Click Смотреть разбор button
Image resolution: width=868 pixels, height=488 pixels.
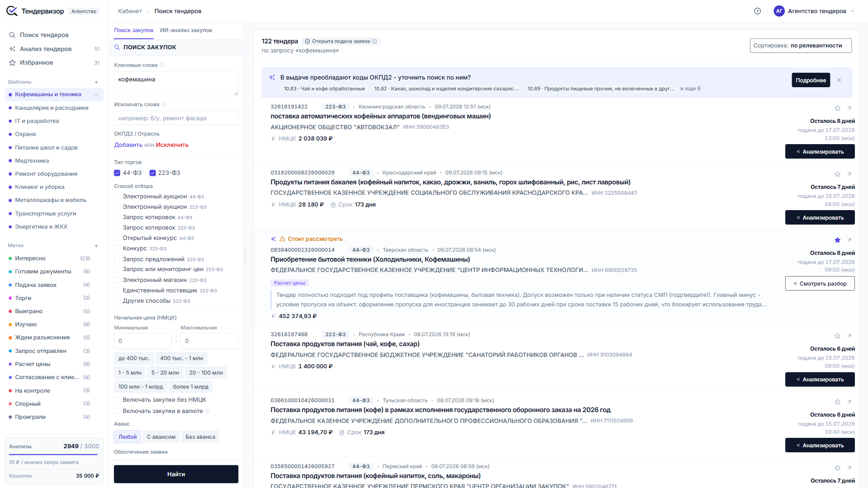[x=820, y=283]
